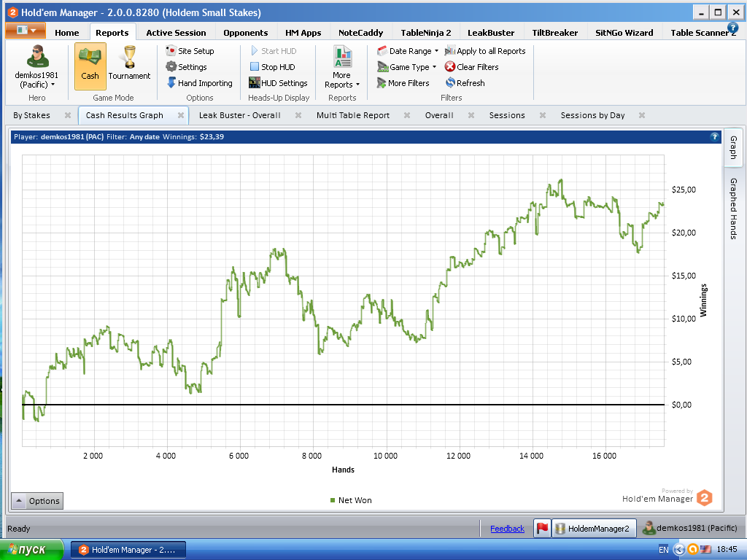
Task: Select Cash game mode
Action: point(90,66)
